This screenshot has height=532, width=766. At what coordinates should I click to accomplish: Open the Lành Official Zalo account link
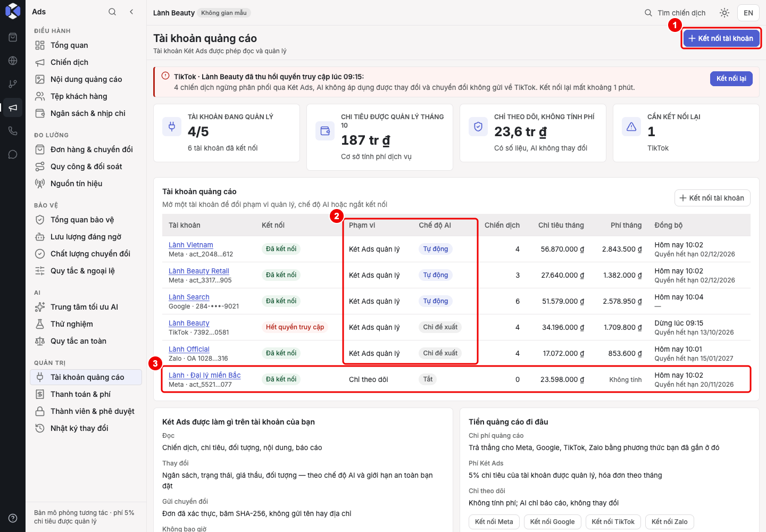pyautogui.click(x=189, y=349)
